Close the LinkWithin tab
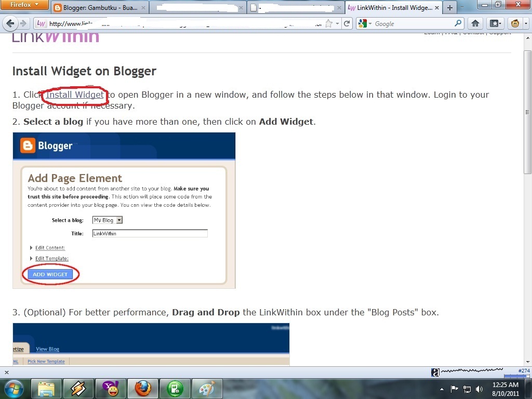This screenshot has width=532, height=399. 436,8
